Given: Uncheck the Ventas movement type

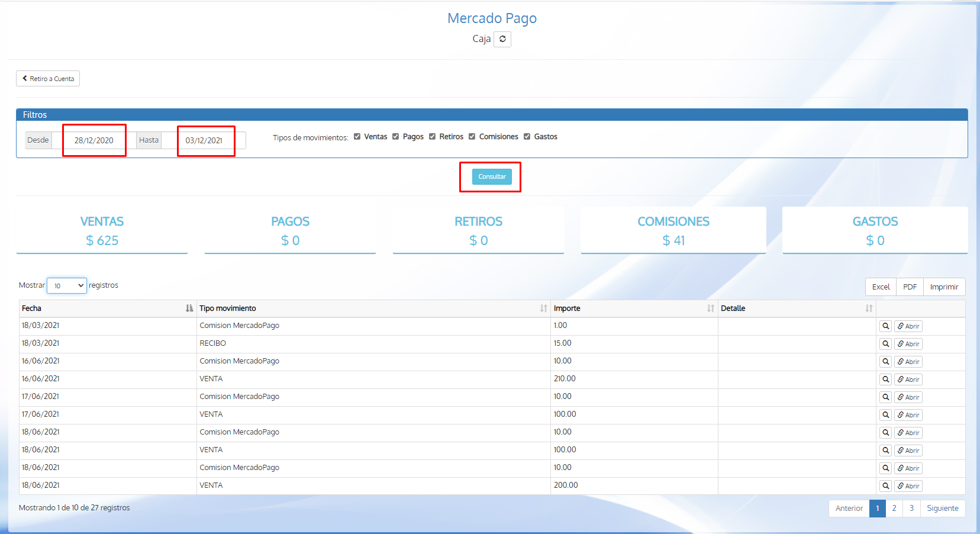Looking at the screenshot, I should 357,136.
